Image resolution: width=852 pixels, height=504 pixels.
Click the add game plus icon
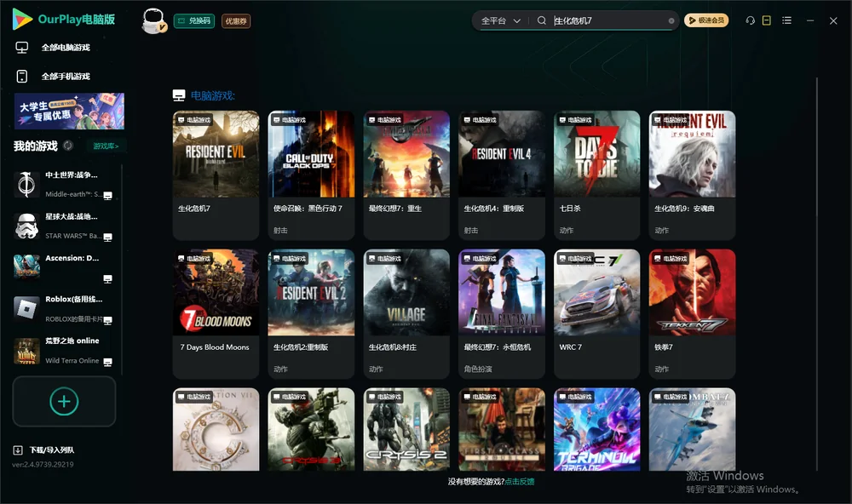64,401
